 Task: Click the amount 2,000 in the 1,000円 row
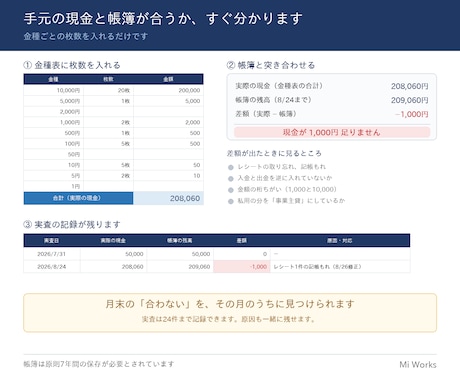pos(168,122)
